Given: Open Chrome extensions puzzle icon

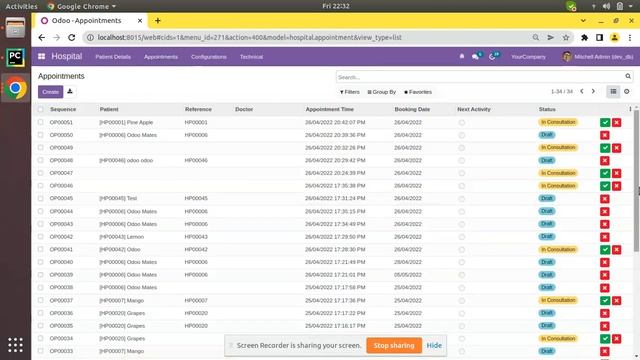Looking at the screenshot, I should point(584,38).
